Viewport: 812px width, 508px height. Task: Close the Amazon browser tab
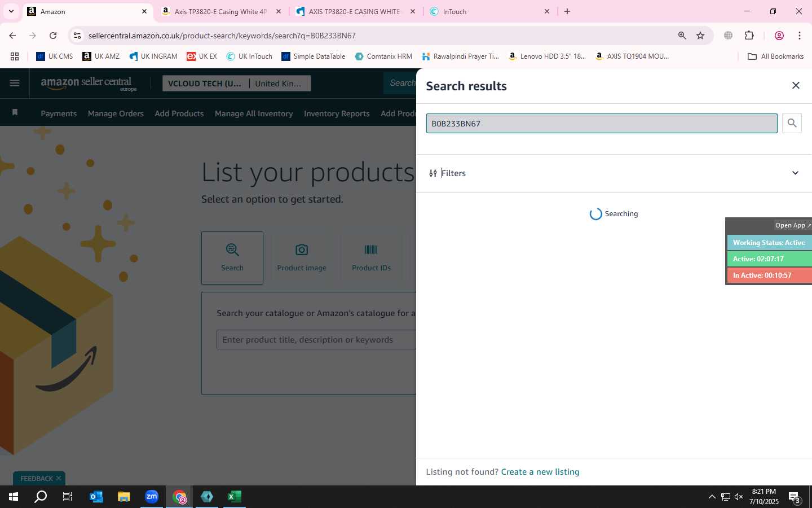click(144, 11)
